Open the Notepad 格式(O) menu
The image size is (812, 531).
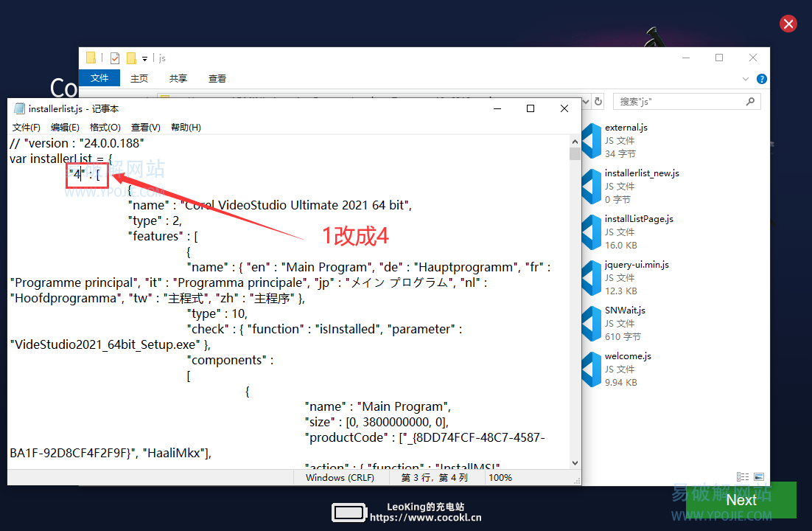point(105,128)
